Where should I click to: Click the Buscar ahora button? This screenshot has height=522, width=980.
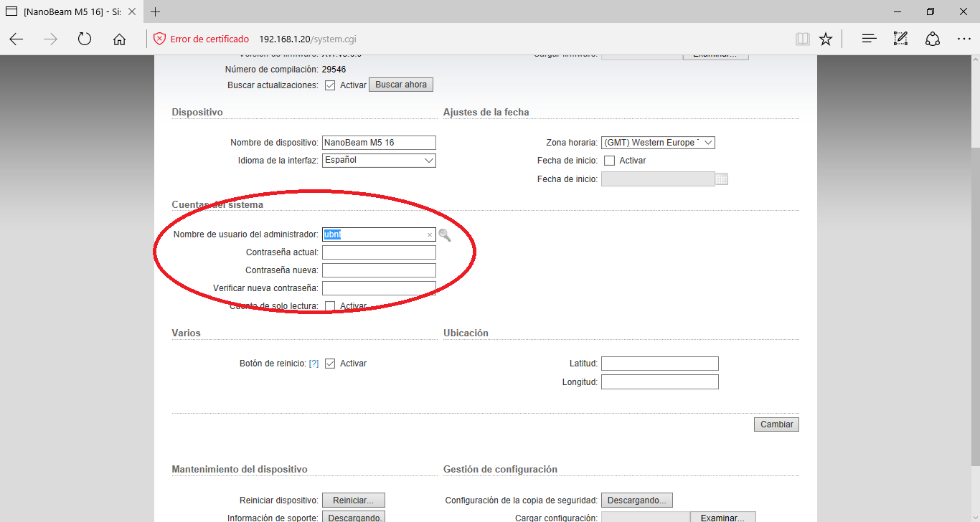pos(401,85)
